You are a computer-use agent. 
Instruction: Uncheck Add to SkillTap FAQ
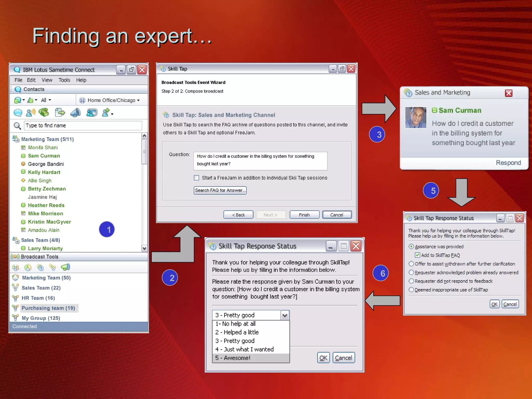(x=417, y=255)
